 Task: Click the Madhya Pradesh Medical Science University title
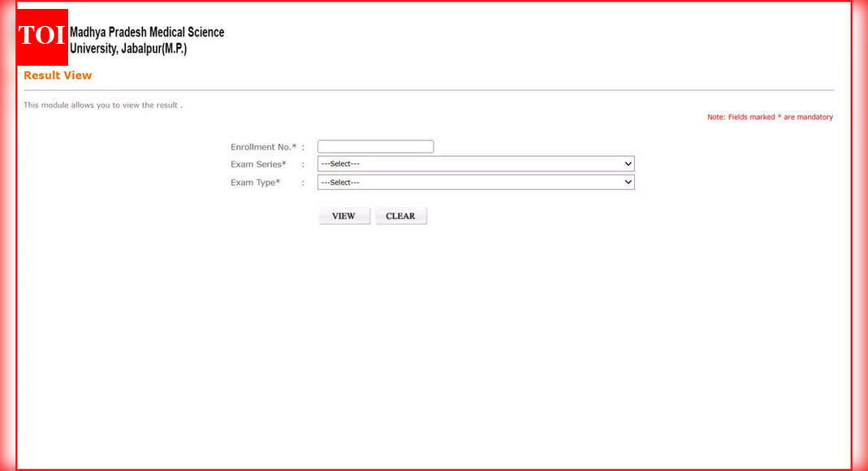147,41
